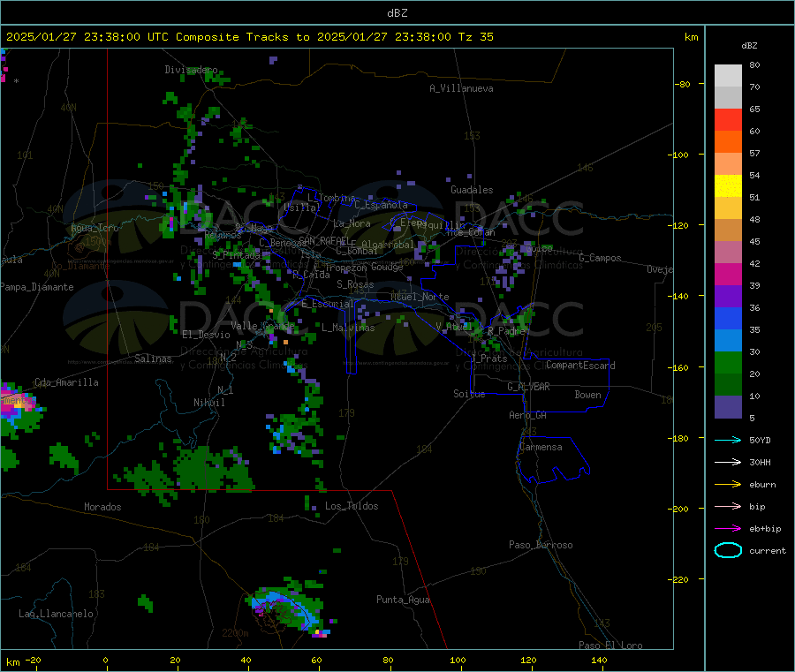Select the 54 dBZ yellow color swatch

[728, 185]
